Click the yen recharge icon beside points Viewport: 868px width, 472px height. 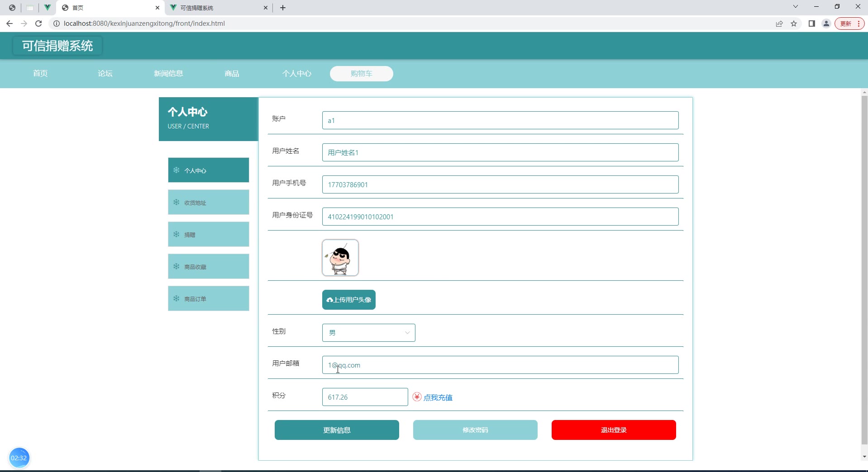tap(417, 397)
